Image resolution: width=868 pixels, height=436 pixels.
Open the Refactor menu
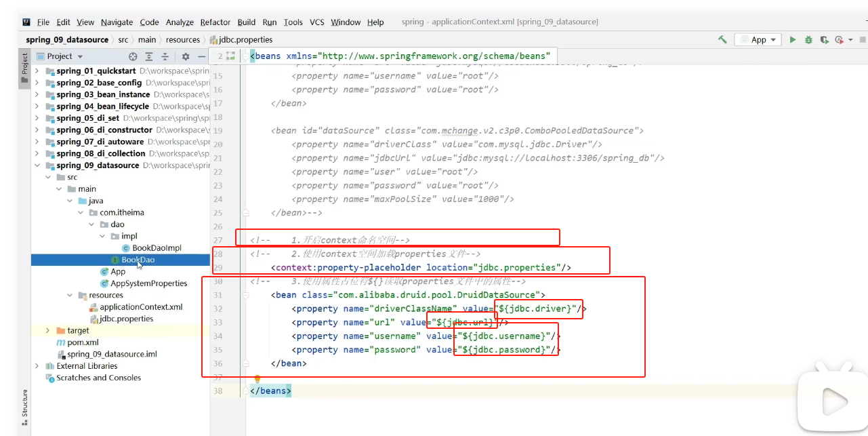pos(215,22)
